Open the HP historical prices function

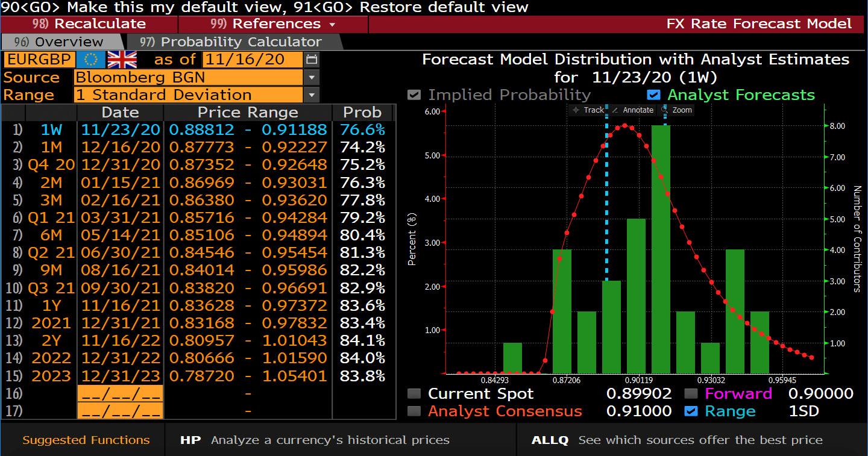[x=314, y=440]
